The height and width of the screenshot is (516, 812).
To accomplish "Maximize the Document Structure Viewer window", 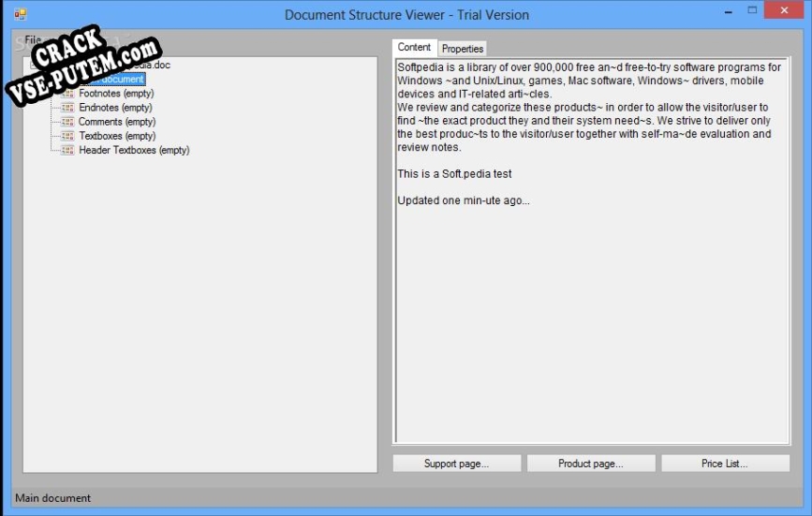I will point(752,10).
